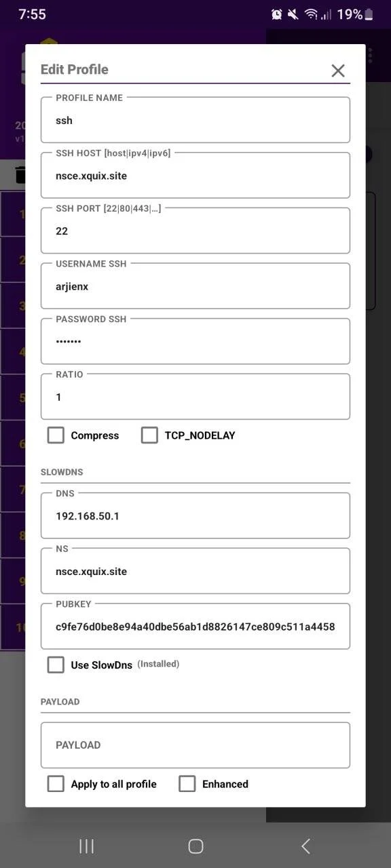Enable the Enhanced payload checkbox
Screen dimensions: 391x868
187,784
